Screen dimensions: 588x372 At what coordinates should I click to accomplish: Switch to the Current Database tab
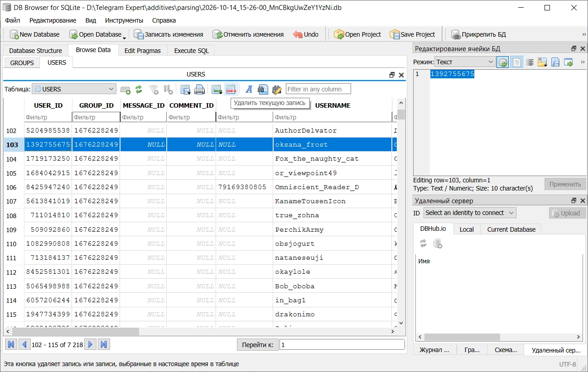tap(511, 229)
